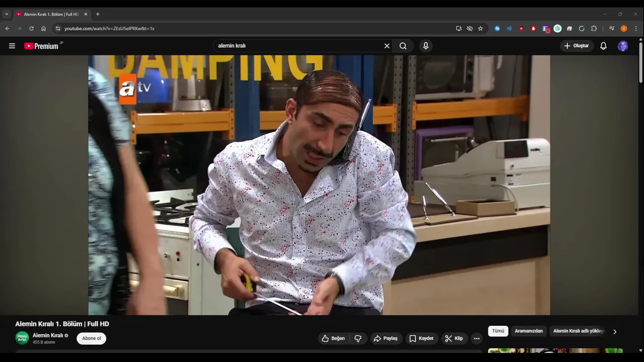The width and height of the screenshot is (644, 362).
Task: Click the 455 B abone subscriber count
Action: click(x=44, y=342)
